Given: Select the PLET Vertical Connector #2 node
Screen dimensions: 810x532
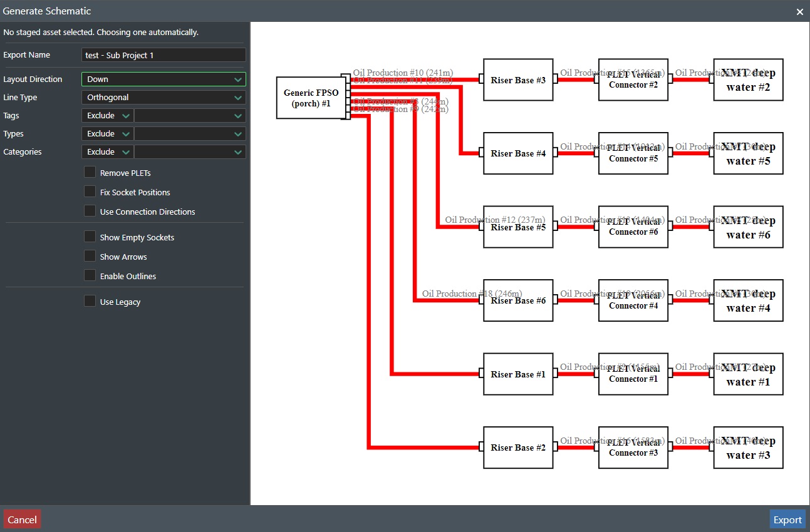Looking at the screenshot, I should (633, 80).
